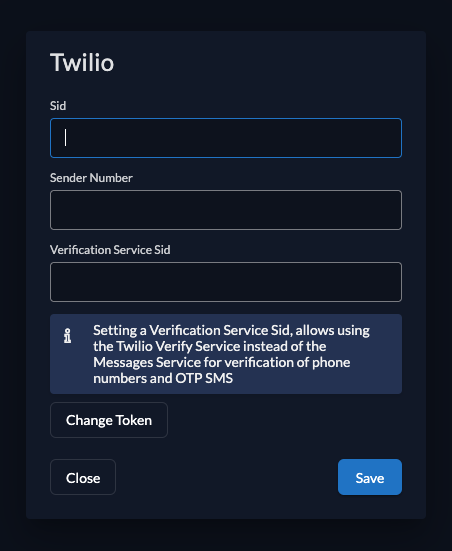Click the words 'Messages Service' in notice
The width and height of the screenshot is (452, 551).
[x=141, y=362]
